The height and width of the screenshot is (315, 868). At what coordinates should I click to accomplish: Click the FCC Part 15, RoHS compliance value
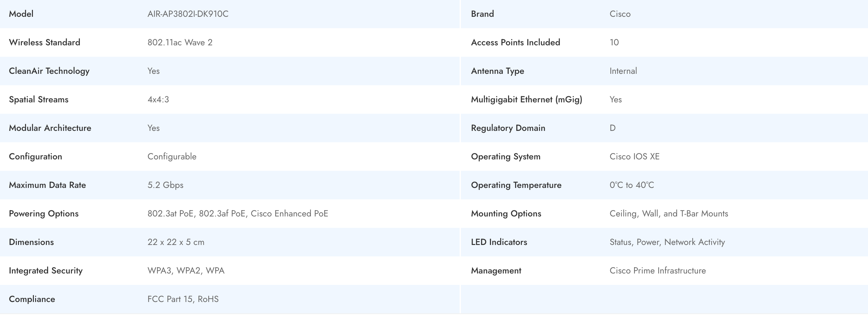click(183, 299)
